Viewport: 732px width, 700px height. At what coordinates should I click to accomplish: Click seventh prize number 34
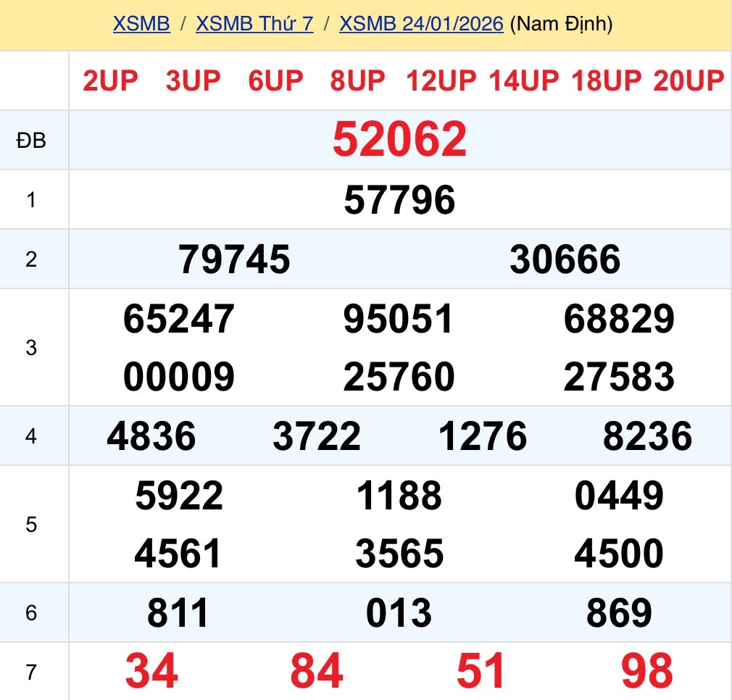click(151, 672)
